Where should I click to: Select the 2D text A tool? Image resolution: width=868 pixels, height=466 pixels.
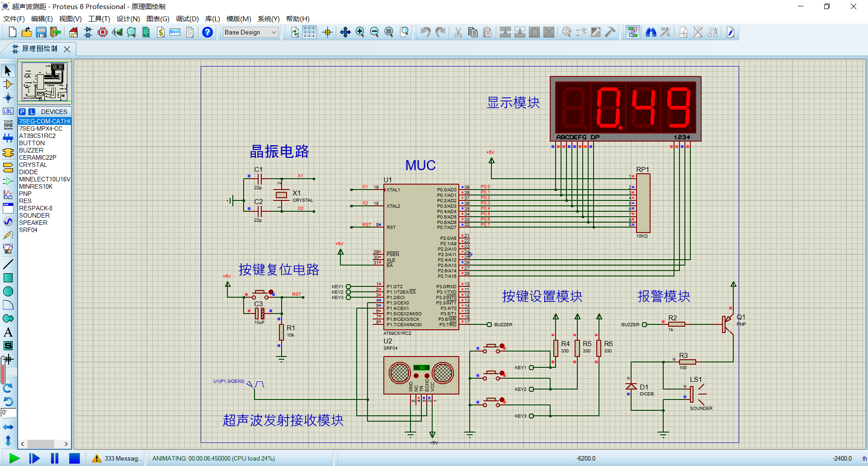(x=8, y=332)
